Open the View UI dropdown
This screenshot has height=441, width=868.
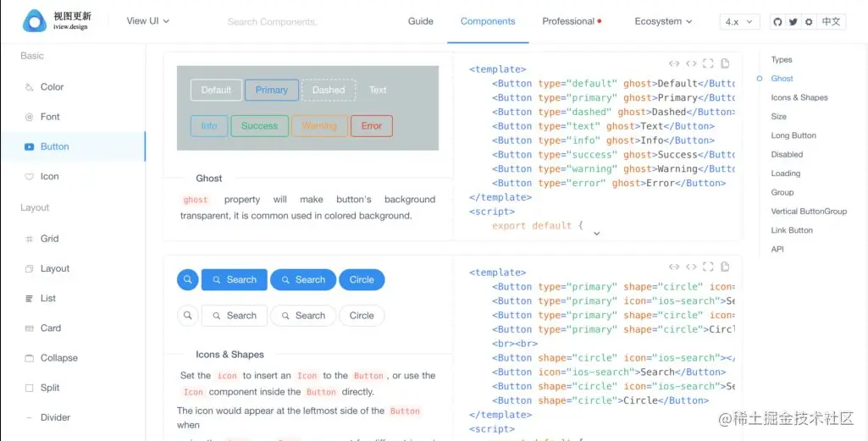tap(148, 21)
